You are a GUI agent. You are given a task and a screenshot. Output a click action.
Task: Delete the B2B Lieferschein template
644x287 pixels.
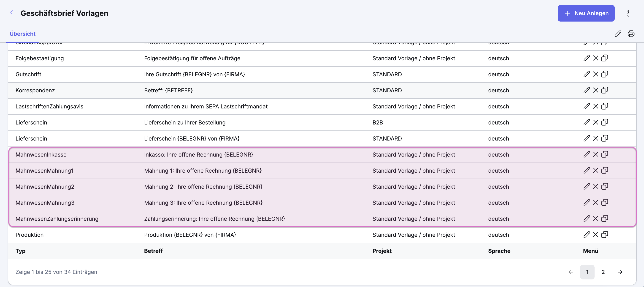[595, 122]
